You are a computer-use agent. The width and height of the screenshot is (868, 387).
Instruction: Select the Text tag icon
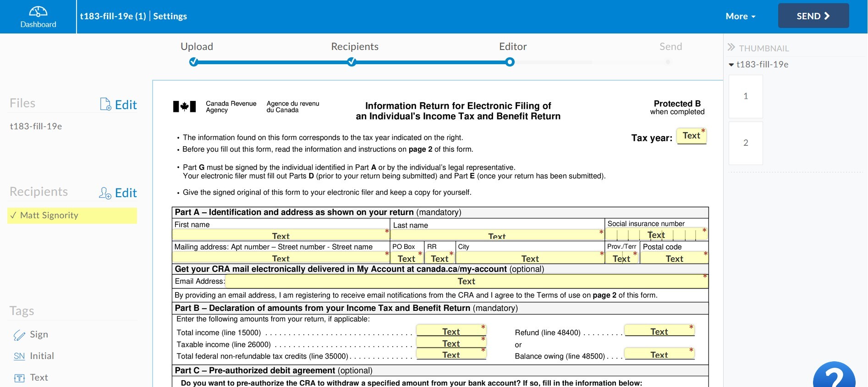pos(19,378)
